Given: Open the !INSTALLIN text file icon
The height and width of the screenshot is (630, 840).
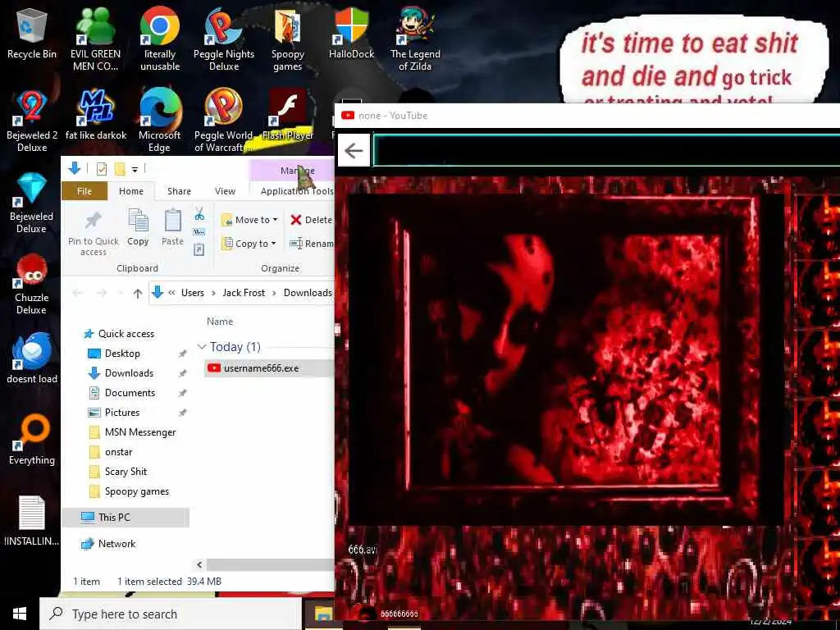Looking at the screenshot, I should click(x=32, y=521).
